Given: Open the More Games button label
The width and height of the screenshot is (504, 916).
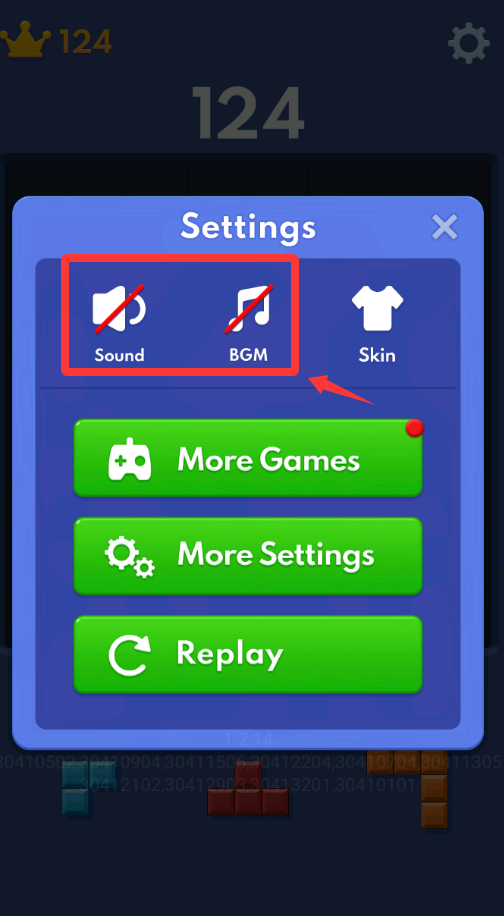Looking at the screenshot, I should (269, 459).
